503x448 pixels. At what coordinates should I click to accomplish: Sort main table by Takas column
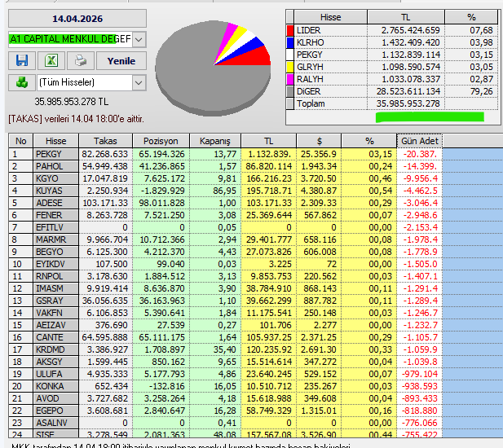[x=105, y=141]
